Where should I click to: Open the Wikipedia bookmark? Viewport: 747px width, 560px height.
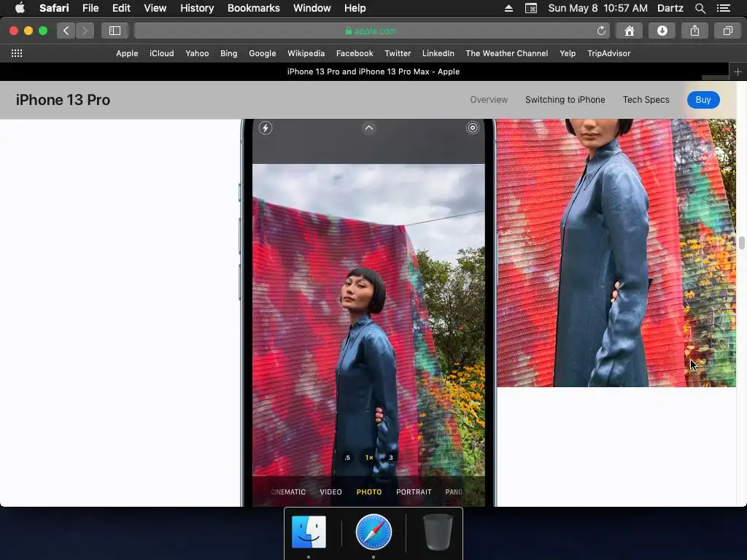pyautogui.click(x=306, y=53)
